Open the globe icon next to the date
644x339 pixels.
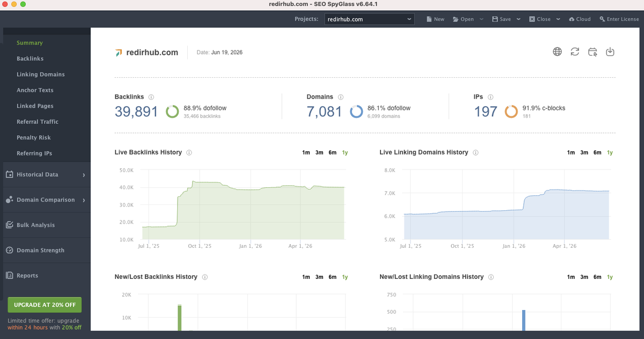[x=558, y=51]
